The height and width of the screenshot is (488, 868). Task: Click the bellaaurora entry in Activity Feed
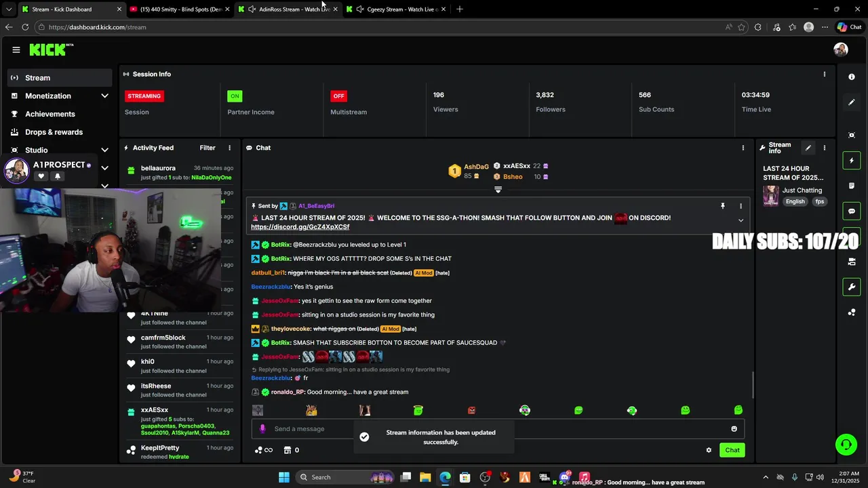pos(179,173)
